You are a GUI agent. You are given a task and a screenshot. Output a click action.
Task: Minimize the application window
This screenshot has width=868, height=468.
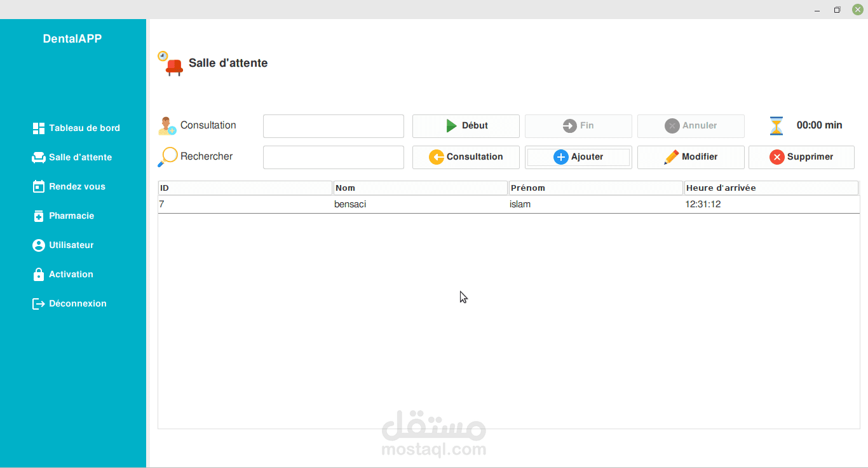(817, 10)
